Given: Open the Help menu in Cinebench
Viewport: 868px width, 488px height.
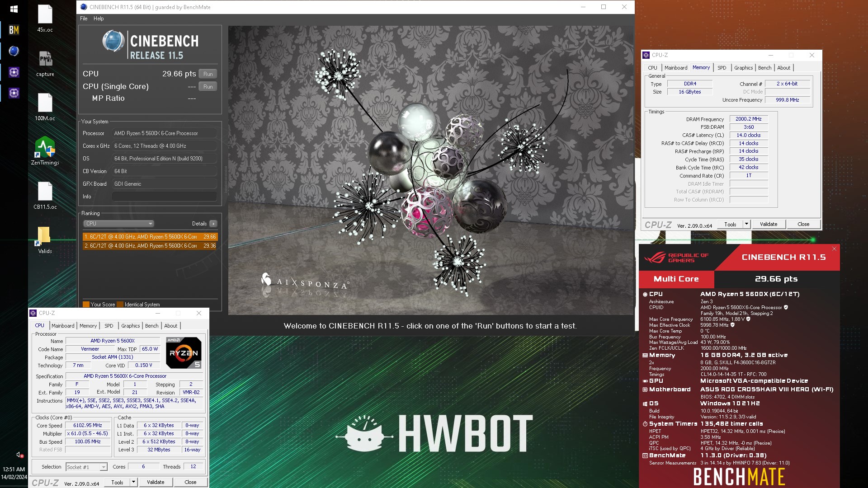Looking at the screenshot, I should (99, 19).
